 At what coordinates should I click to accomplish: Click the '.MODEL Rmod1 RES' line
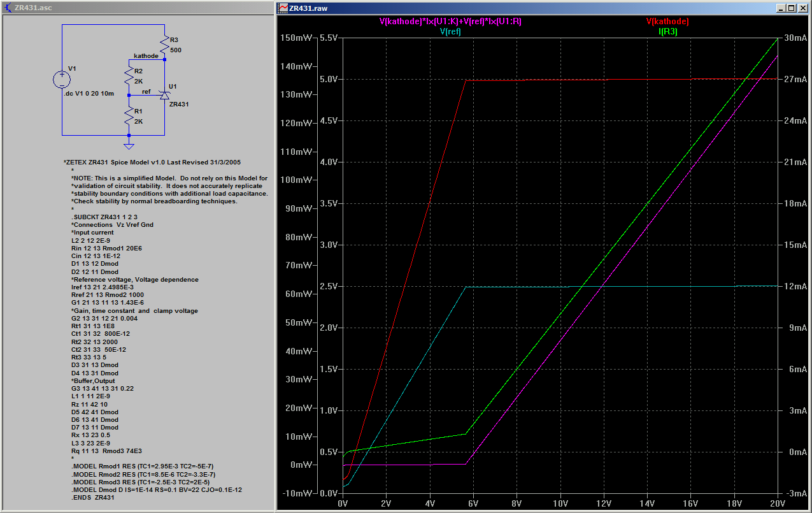pos(142,466)
